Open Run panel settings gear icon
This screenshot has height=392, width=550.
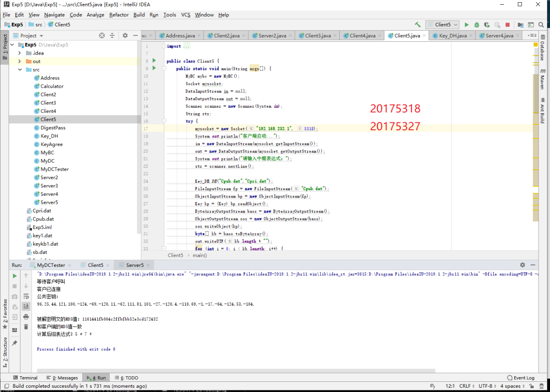tap(522, 265)
